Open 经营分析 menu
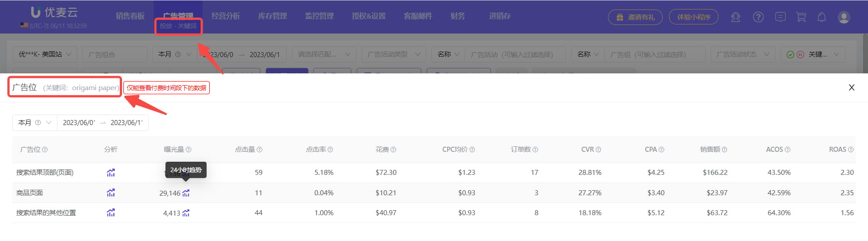 (226, 16)
